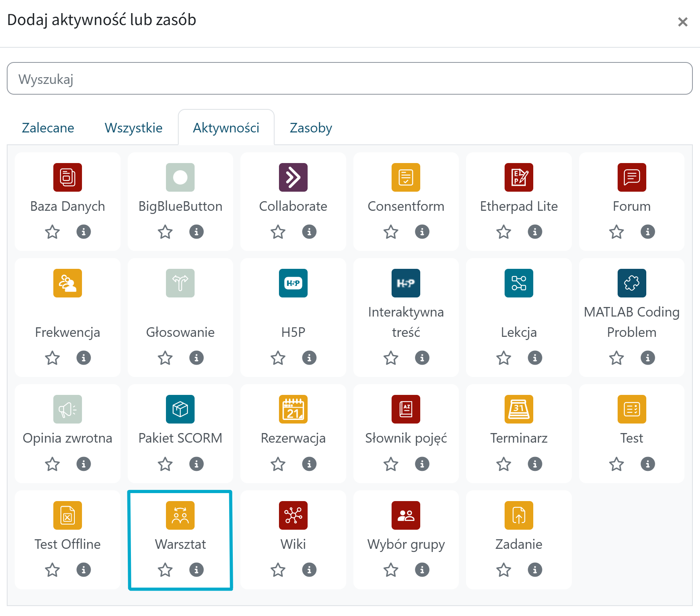700x616 pixels.
Task: Show info for Frekwencja activity
Action: point(84,358)
